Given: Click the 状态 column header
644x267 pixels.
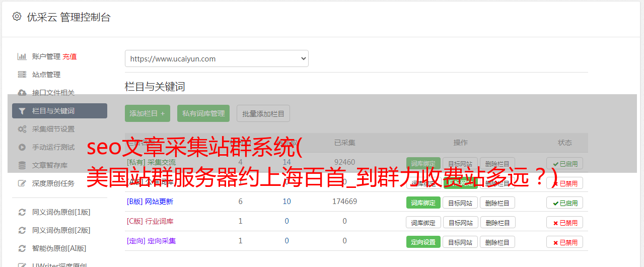Looking at the screenshot, I should click(x=565, y=143).
